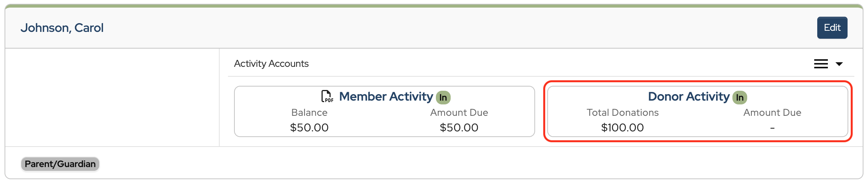This screenshot has width=868, height=183.
Task: Select the $100.00 Total Donations value
Action: 623,128
